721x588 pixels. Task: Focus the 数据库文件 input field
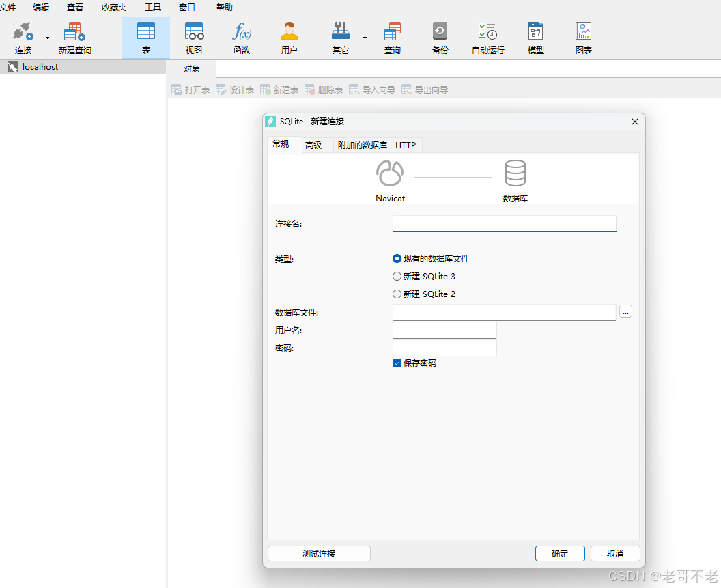pos(505,312)
